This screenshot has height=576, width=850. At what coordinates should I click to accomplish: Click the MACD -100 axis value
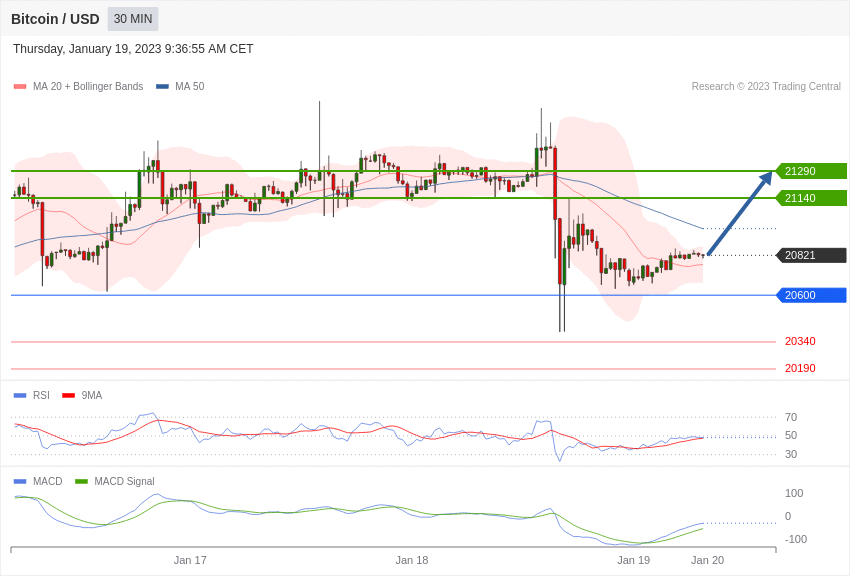click(x=794, y=539)
